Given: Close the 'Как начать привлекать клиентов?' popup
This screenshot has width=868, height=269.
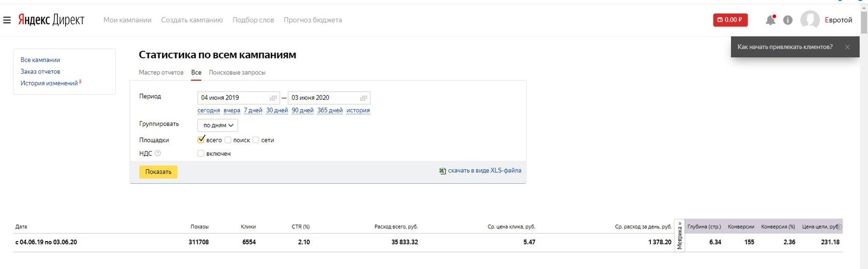Looking at the screenshot, I should 847,47.
